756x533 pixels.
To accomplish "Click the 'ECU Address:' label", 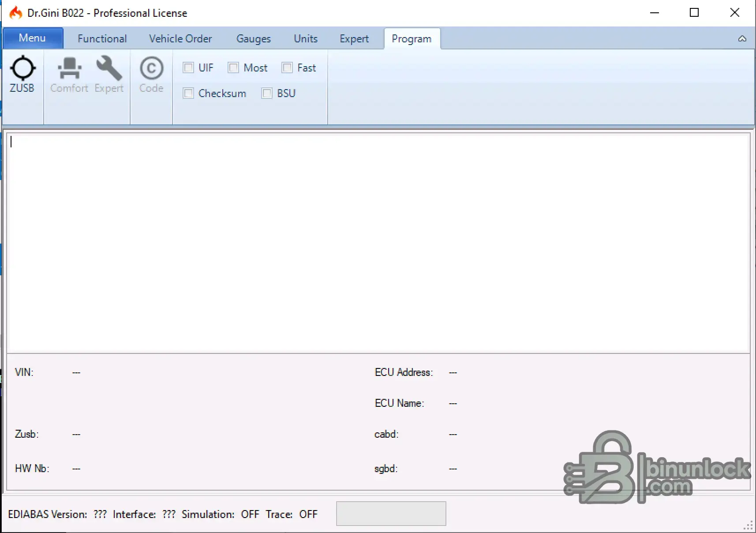I will 404,372.
